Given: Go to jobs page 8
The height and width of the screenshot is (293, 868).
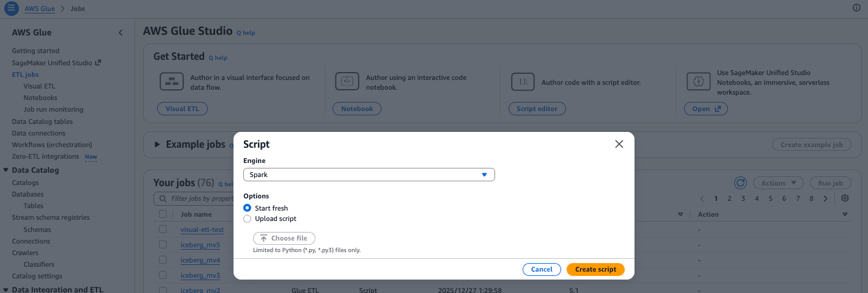Looking at the screenshot, I should (812, 198).
